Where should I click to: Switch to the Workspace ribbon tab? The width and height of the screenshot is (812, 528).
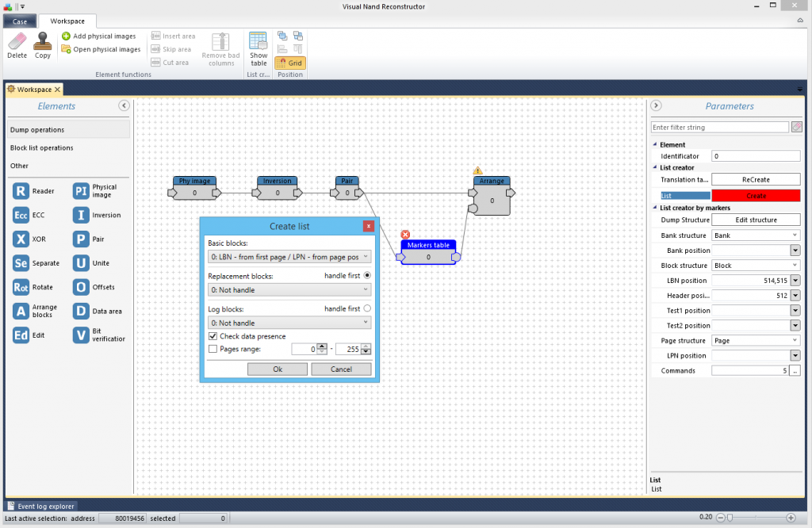click(x=67, y=21)
